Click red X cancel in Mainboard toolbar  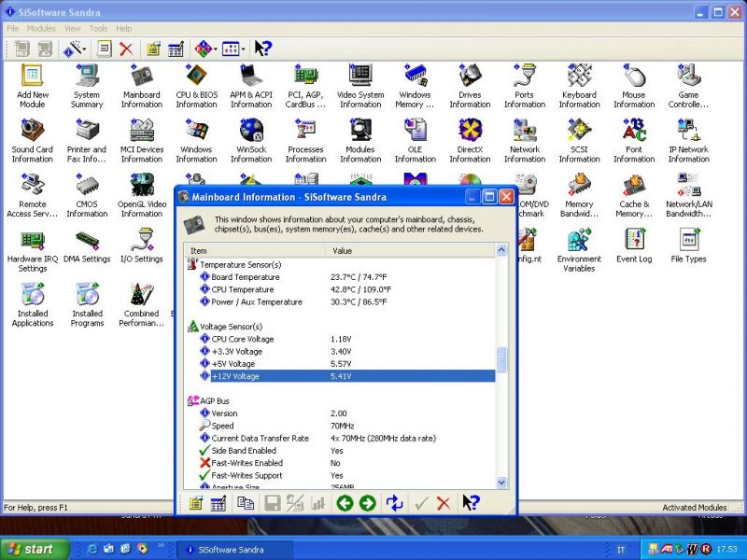[444, 503]
